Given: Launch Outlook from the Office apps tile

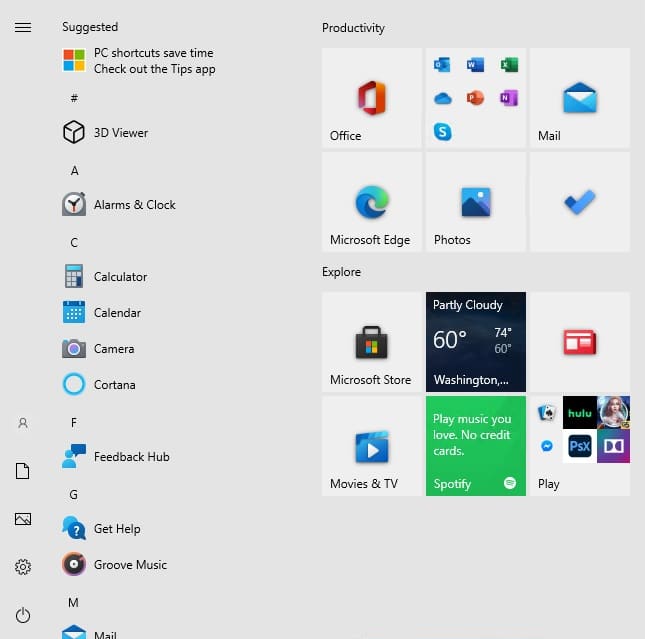Looking at the screenshot, I should click(x=442, y=65).
